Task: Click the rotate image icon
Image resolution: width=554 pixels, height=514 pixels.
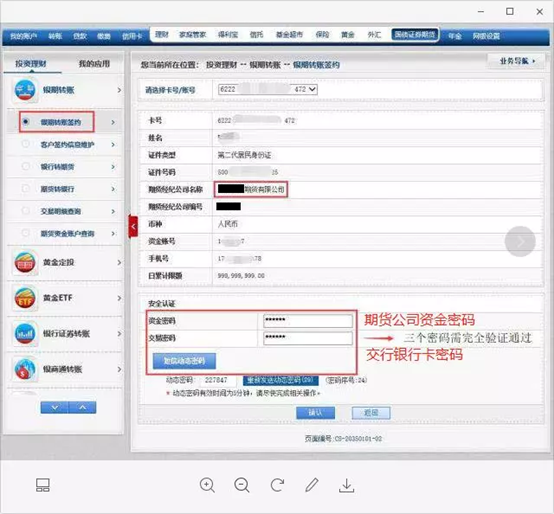Action: (x=277, y=485)
